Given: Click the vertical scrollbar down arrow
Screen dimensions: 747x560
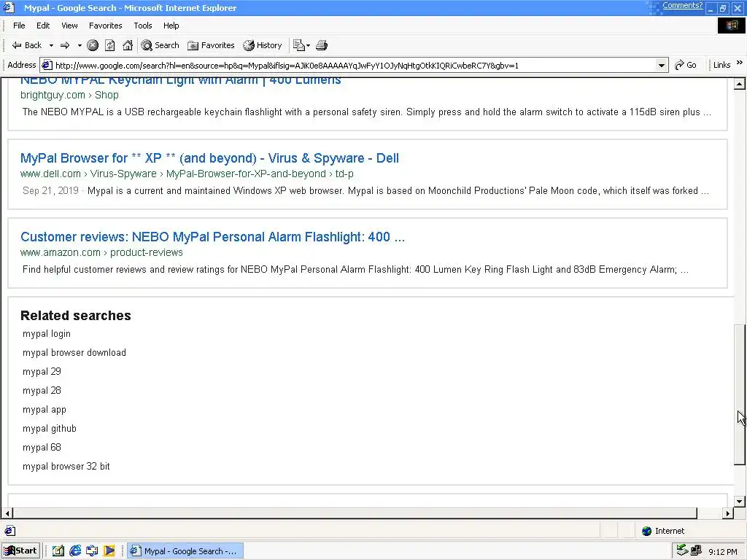Looking at the screenshot, I should click(x=740, y=501).
